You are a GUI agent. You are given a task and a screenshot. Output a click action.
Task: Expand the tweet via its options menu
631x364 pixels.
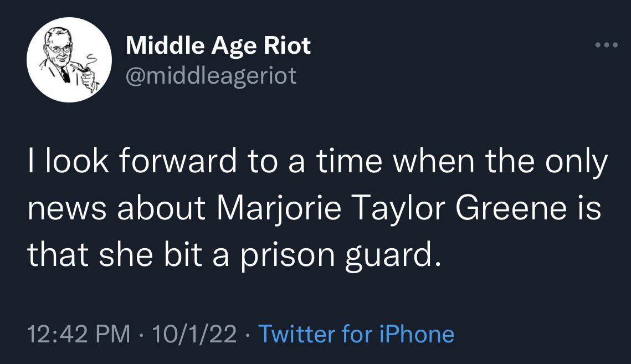tap(608, 45)
